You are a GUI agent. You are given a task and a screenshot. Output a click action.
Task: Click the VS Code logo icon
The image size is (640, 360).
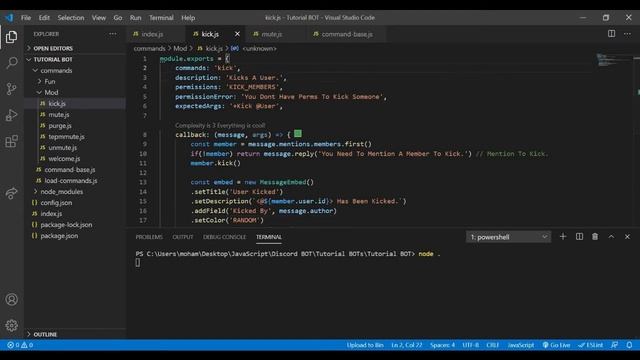[x=9, y=18]
